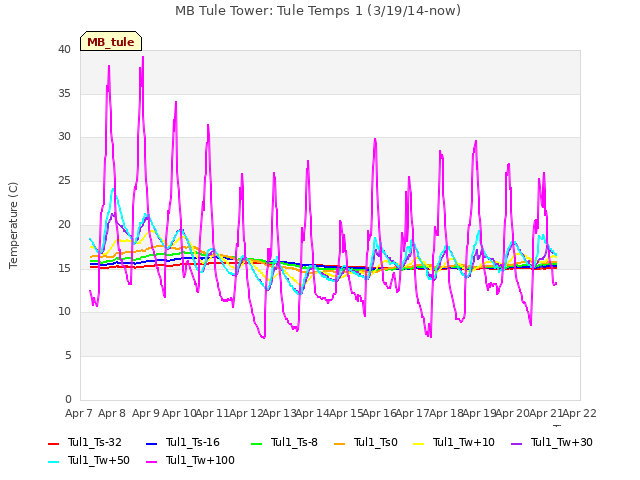Click the Temperature (C) axis label
Screen dimensions: 640x480
pyautogui.click(x=13, y=225)
